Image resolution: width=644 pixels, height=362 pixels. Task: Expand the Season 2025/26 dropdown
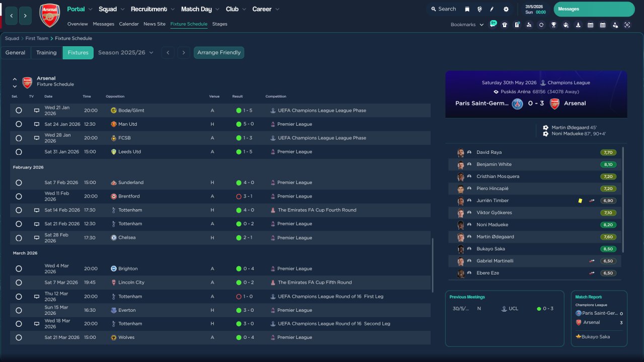tap(126, 53)
